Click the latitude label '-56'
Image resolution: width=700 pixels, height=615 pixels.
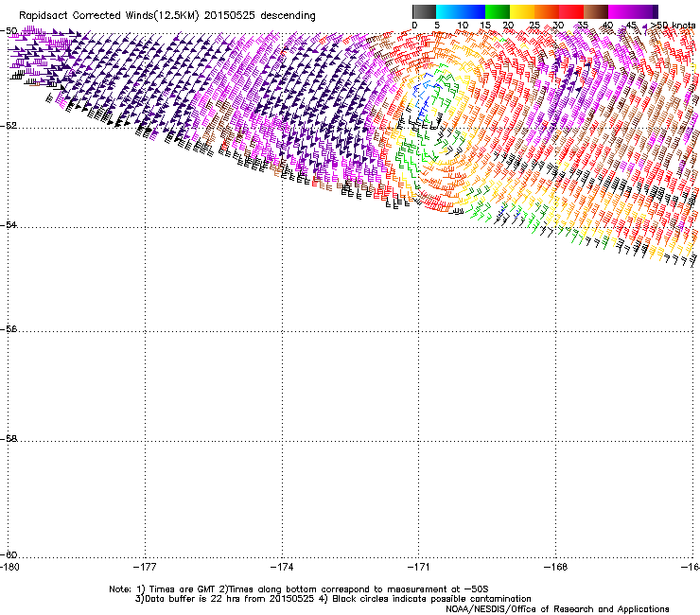[9, 328]
